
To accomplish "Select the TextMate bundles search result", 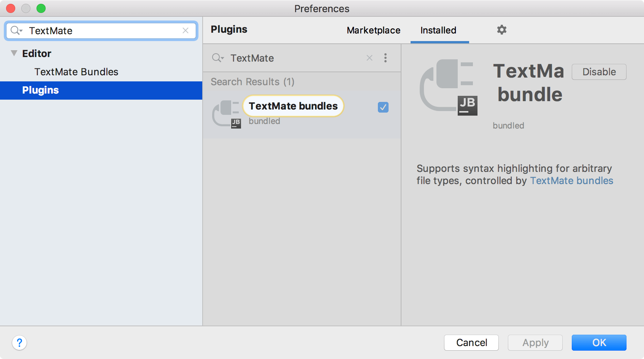I will click(293, 106).
